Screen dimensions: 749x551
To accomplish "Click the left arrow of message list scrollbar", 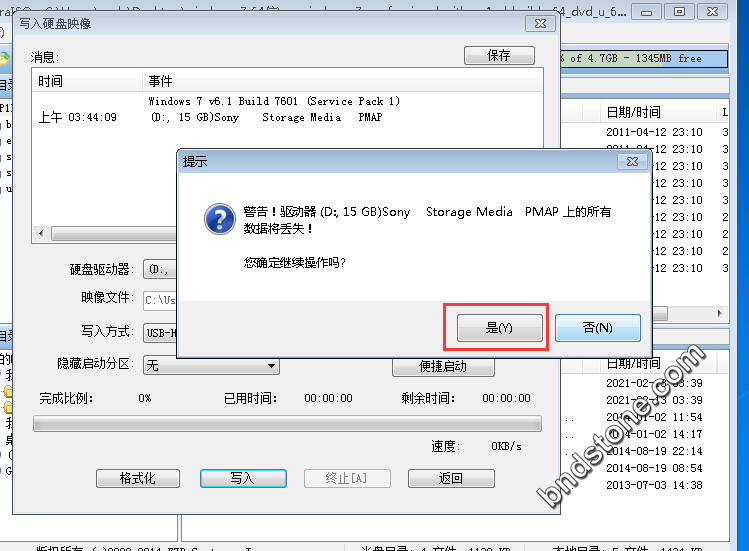I will tap(41, 234).
